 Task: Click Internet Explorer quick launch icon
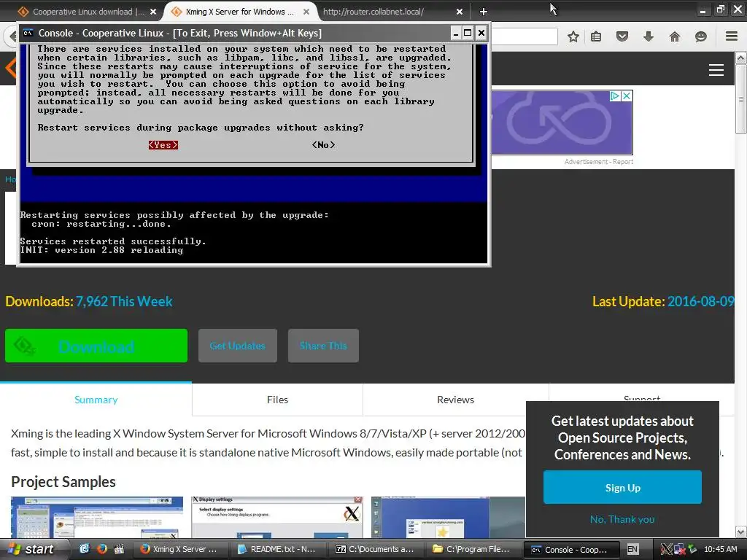tap(85, 548)
